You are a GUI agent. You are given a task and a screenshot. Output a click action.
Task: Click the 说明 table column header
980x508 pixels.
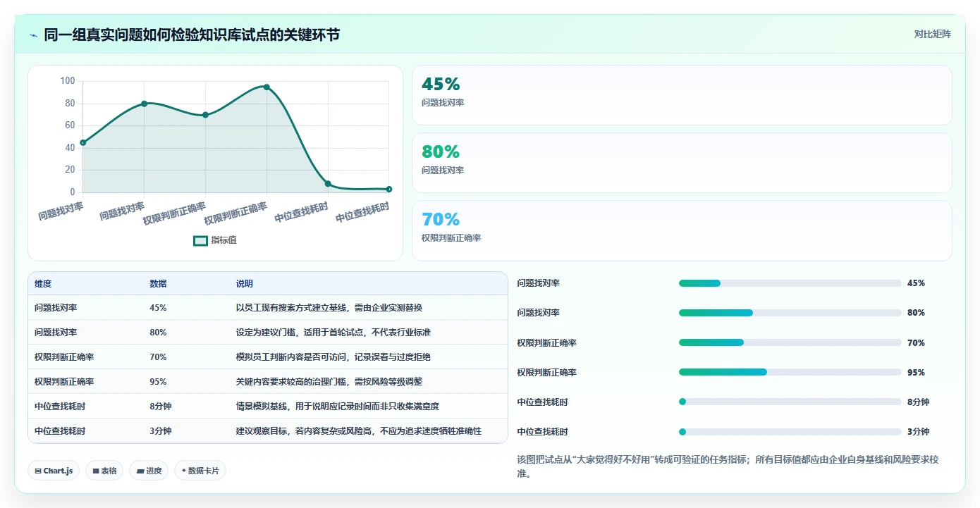pyautogui.click(x=244, y=284)
